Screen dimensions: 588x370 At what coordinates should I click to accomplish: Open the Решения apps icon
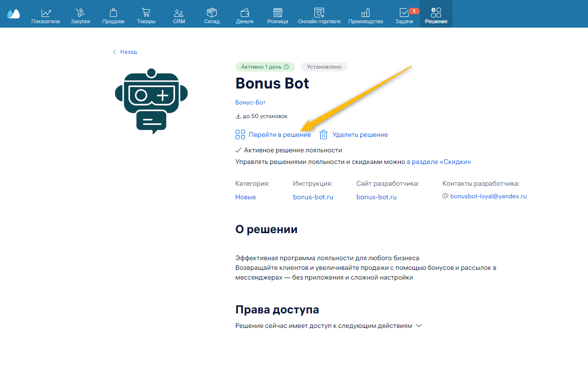pos(436,13)
